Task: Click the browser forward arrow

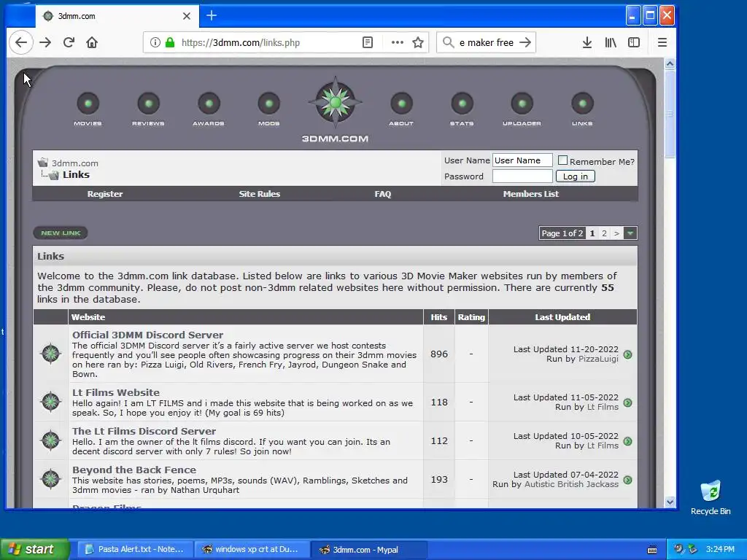Action: [x=45, y=42]
